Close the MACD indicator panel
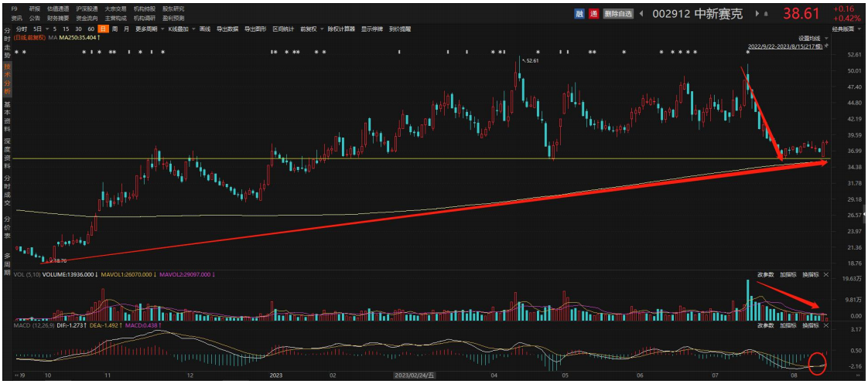 825,326
